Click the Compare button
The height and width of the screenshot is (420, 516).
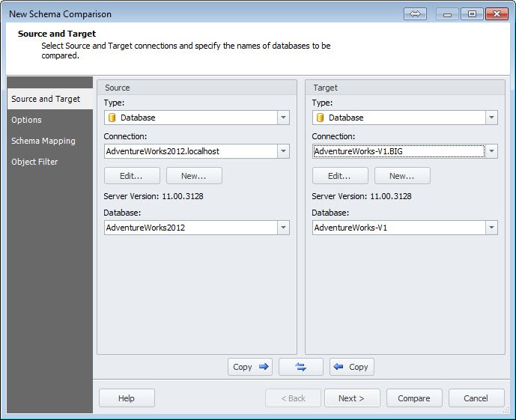pos(414,398)
